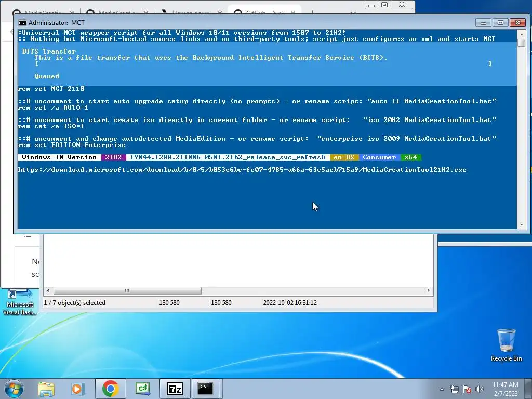Minimize the background Chrome window

(371, 5)
